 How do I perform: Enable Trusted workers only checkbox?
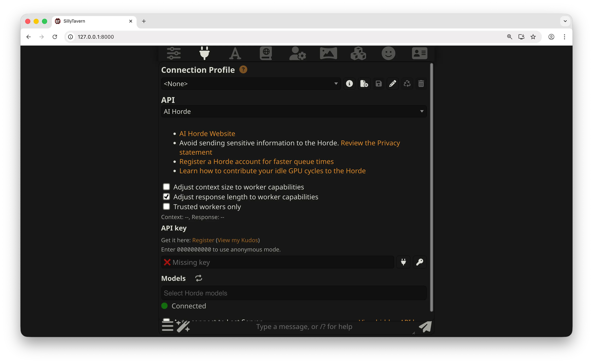(167, 207)
